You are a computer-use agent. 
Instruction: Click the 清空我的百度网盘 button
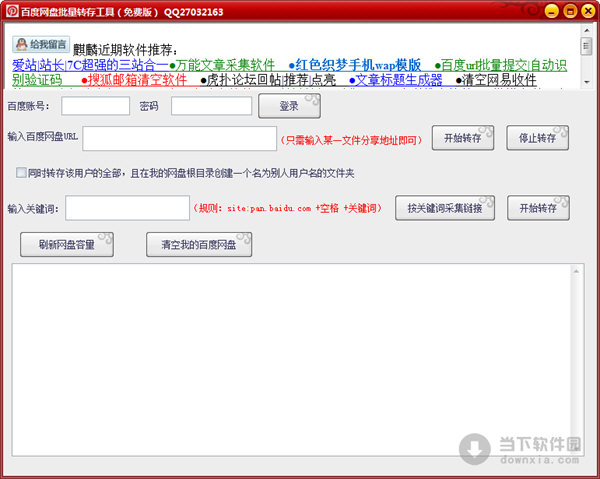point(199,244)
